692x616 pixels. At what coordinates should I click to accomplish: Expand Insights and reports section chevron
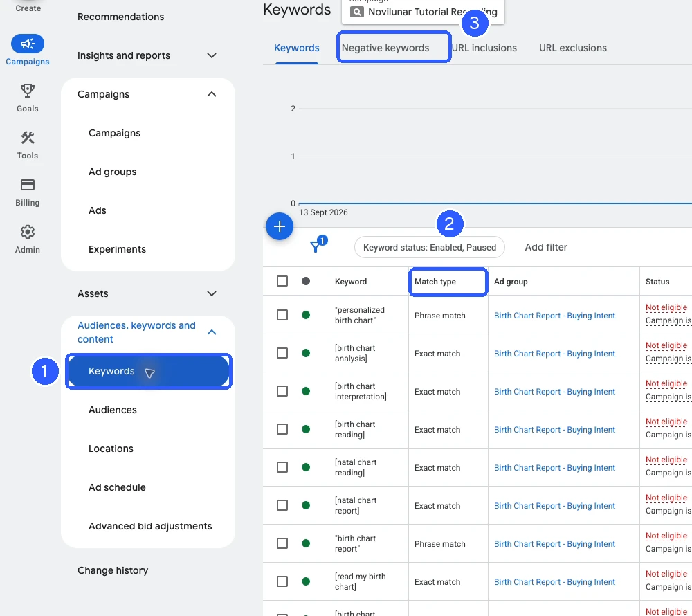tap(212, 55)
